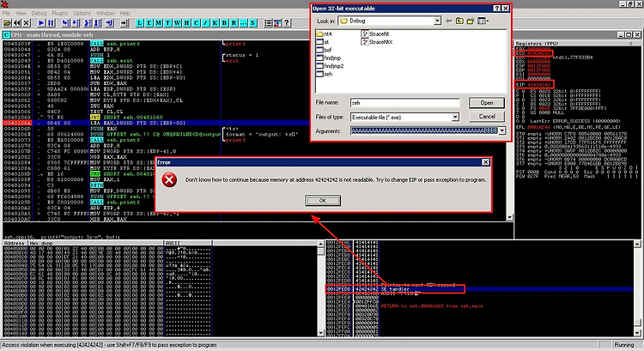Viewport: 644px width, 351px height.
Task: Open CPU window with C toolbar button
Action: (197, 23)
